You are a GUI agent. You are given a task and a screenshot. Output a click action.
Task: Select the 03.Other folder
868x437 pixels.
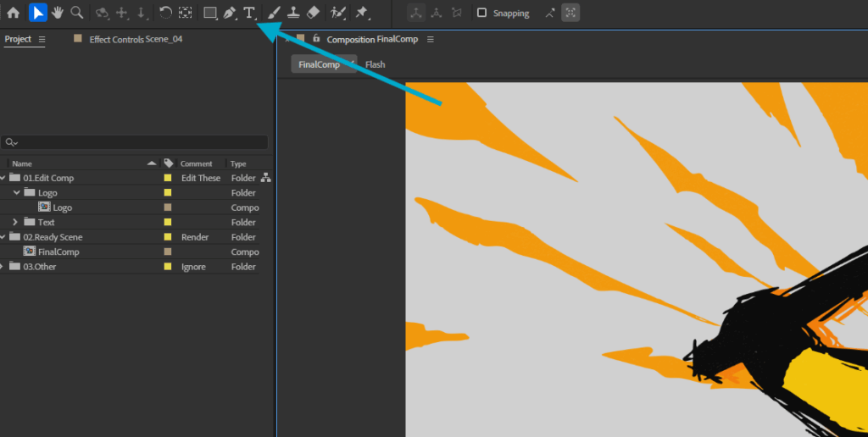(x=39, y=267)
